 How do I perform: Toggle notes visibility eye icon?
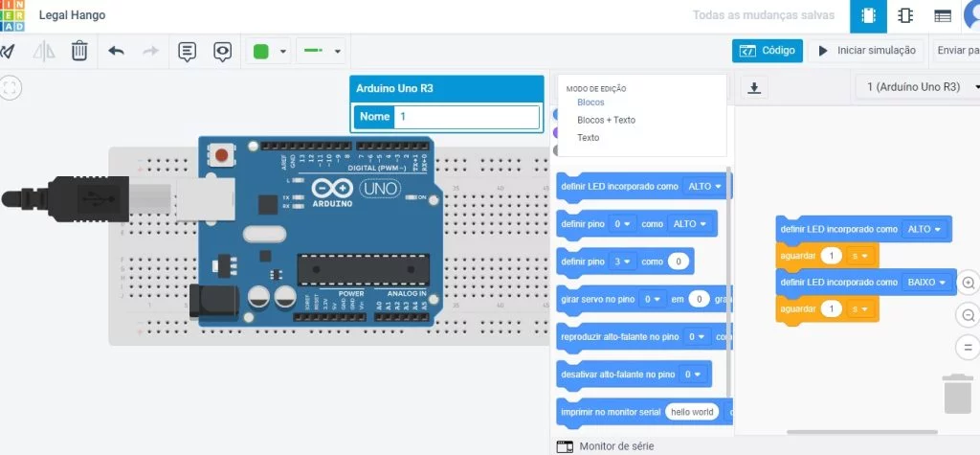(222, 52)
